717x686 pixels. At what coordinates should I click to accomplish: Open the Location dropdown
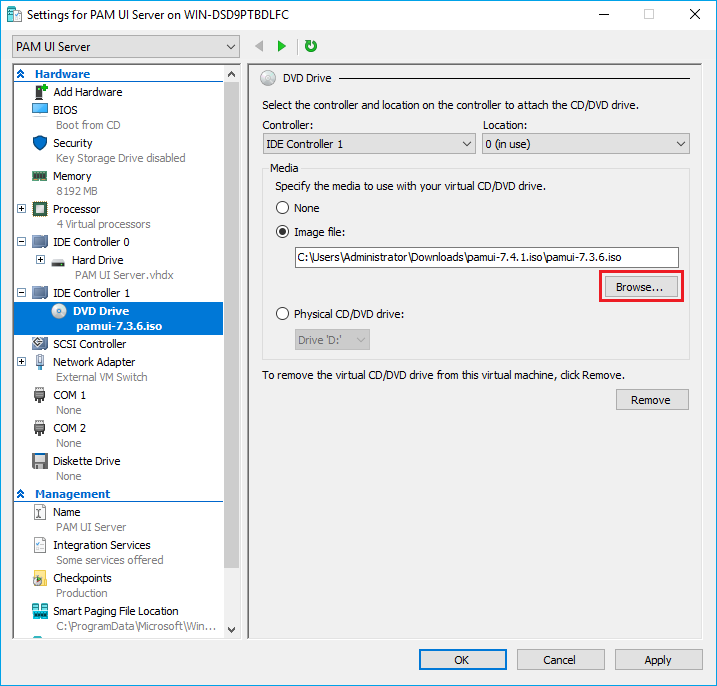[x=586, y=144]
